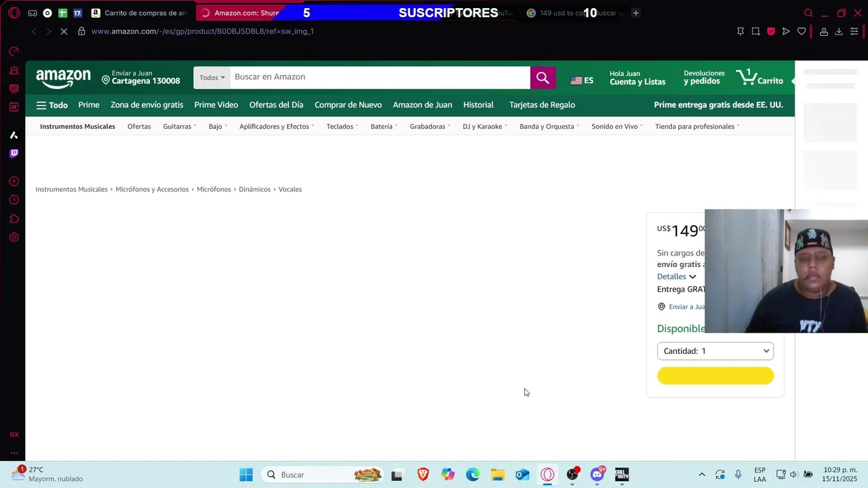This screenshot has width=868, height=488.
Task: Click the US flag ES language selector
Action: point(582,80)
